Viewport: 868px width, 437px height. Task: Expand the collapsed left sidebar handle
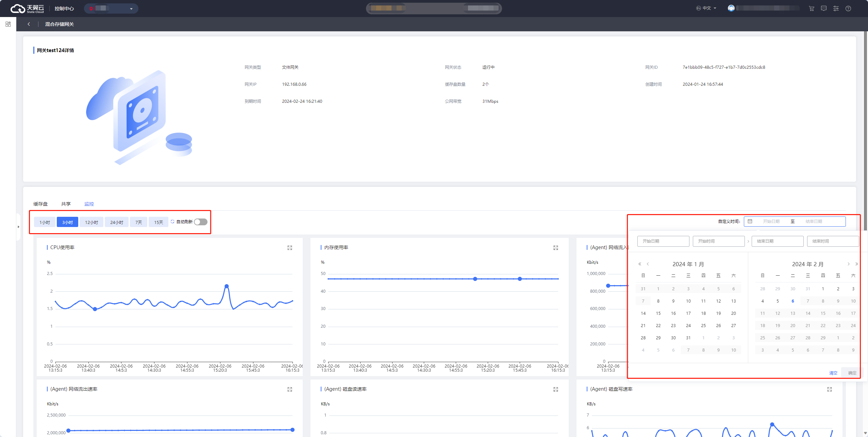[18, 227]
